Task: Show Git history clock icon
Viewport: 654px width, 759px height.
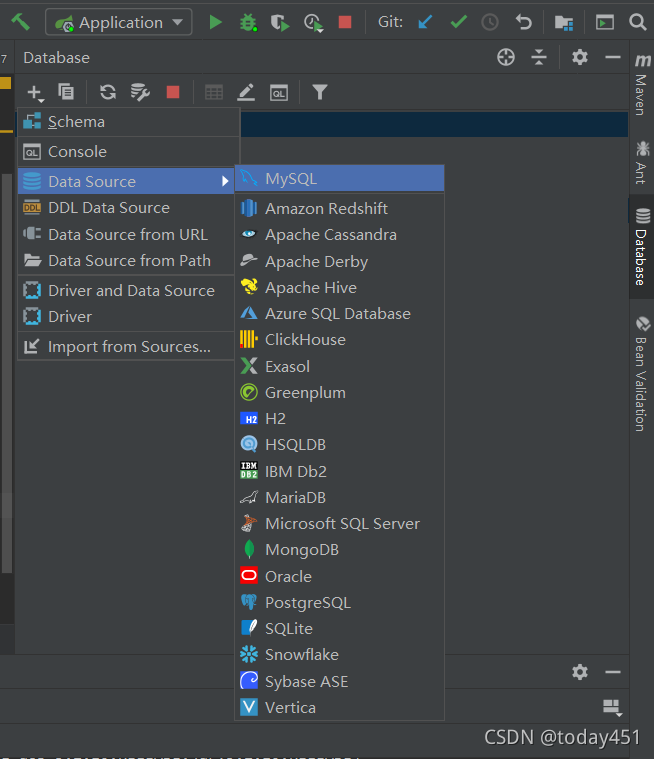Action: coord(490,22)
